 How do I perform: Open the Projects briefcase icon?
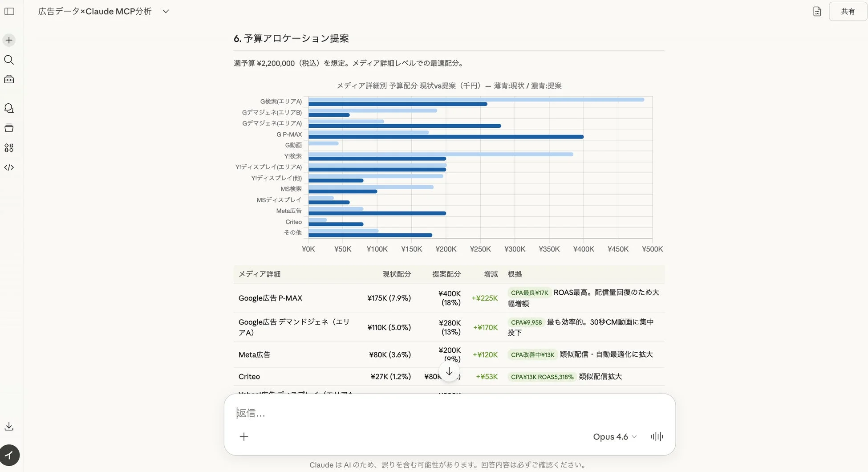point(9,79)
